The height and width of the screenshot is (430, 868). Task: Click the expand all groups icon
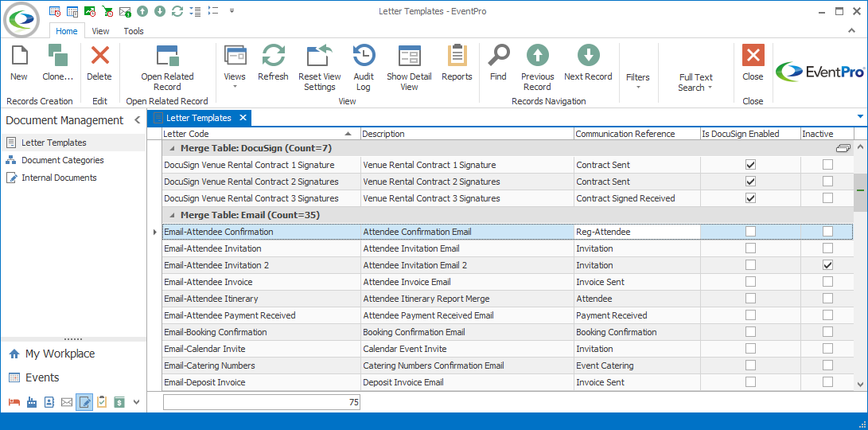click(195, 10)
